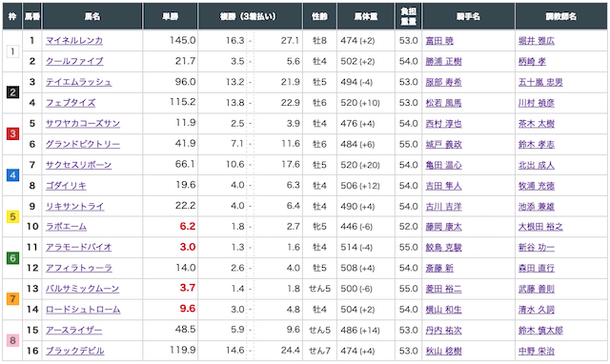
Task: Click trainer name 柄崎 孝
Action: pyautogui.click(x=532, y=61)
